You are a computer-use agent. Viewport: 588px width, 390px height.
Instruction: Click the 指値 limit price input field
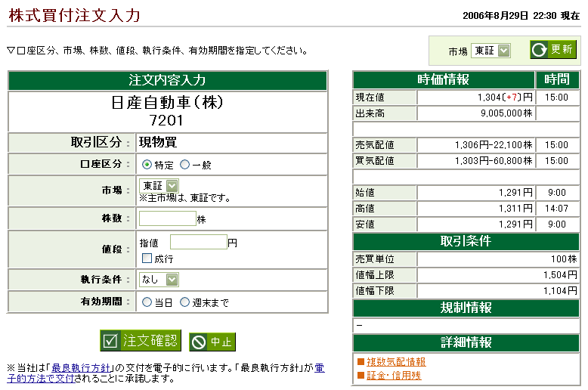tap(199, 242)
